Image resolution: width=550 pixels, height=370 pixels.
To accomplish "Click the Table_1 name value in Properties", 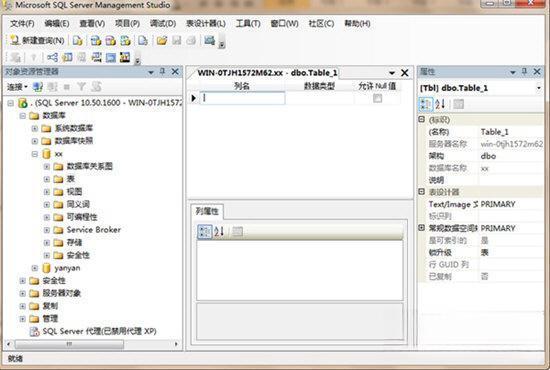I will click(x=495, y=132).
